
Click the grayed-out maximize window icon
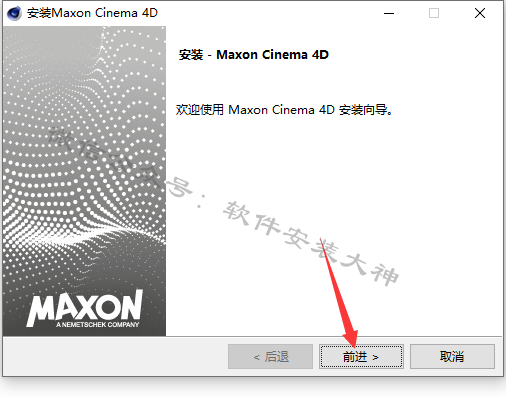pyautogui.click(x=434, y=13)
